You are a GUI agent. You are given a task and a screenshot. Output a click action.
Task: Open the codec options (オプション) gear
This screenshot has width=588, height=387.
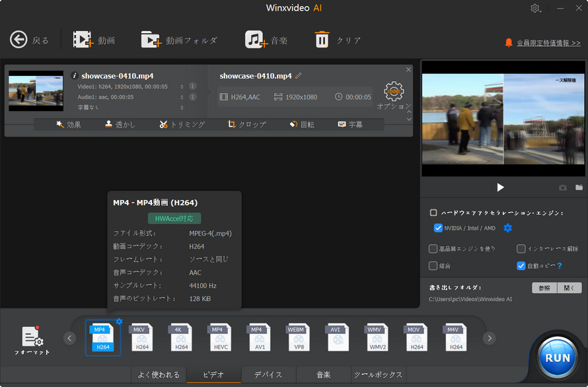click(x=394, y=91)
